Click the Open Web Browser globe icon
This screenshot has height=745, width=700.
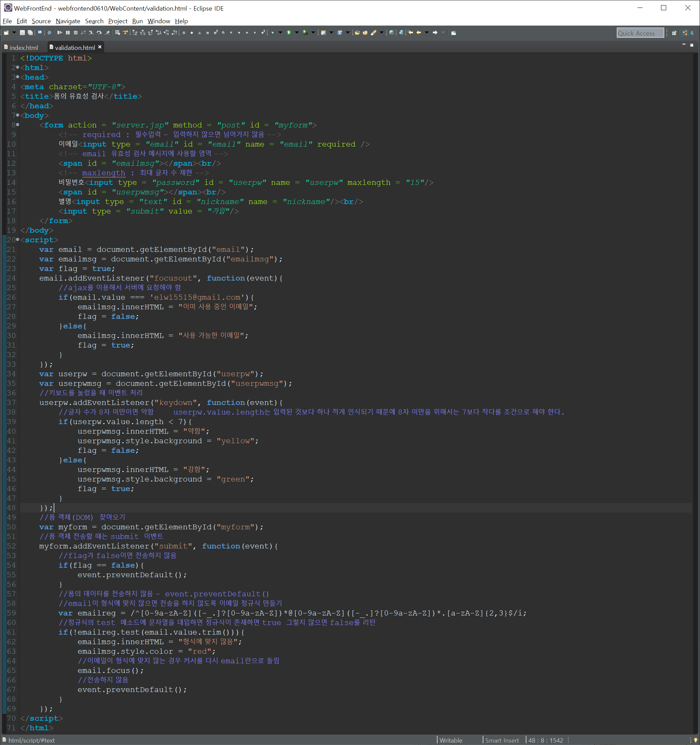[x=392, y=32]
